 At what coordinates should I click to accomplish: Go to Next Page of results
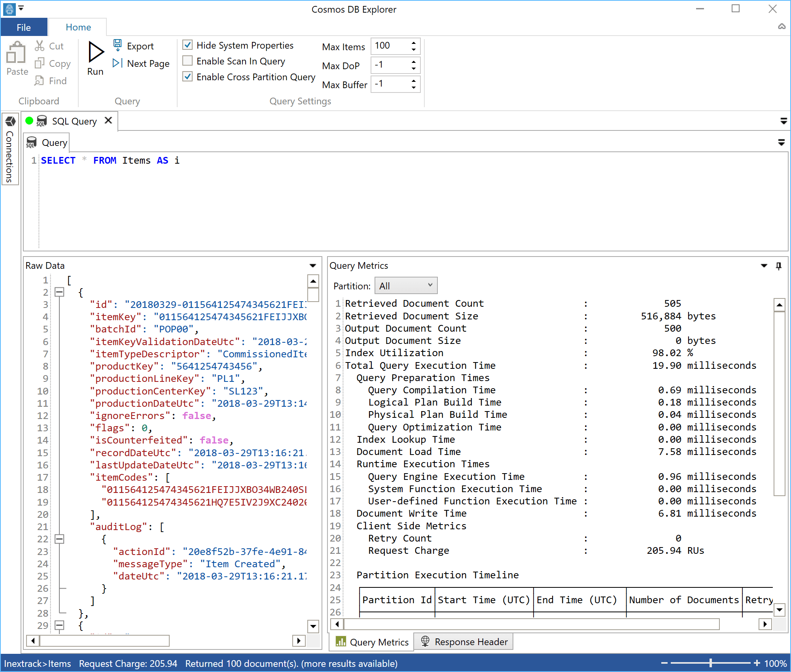click(x=141, y=63)
